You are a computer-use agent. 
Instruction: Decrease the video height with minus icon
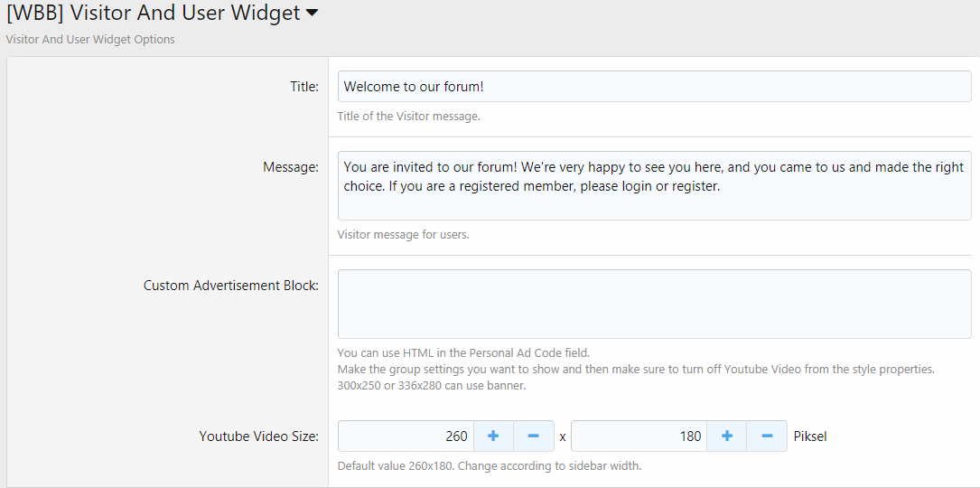pyautogui.click(x=767, y=436)
